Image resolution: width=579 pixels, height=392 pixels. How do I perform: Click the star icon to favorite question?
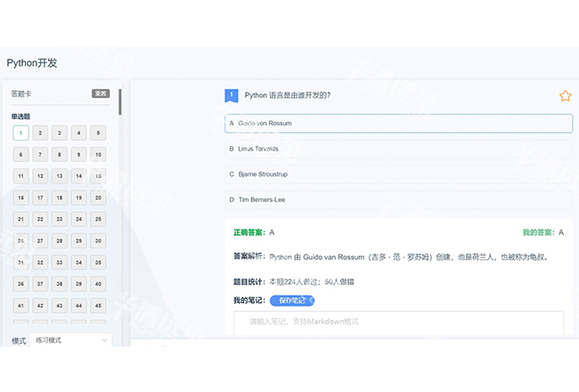click(565, 95)
